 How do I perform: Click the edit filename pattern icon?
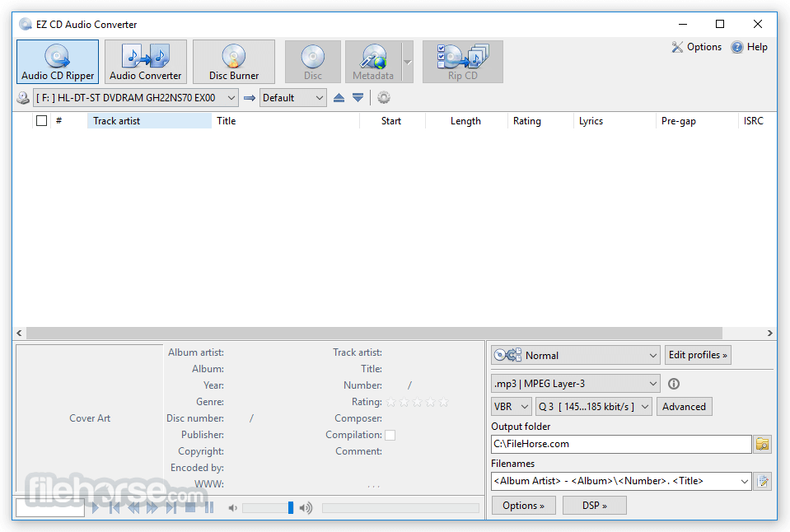click(763, 481)
